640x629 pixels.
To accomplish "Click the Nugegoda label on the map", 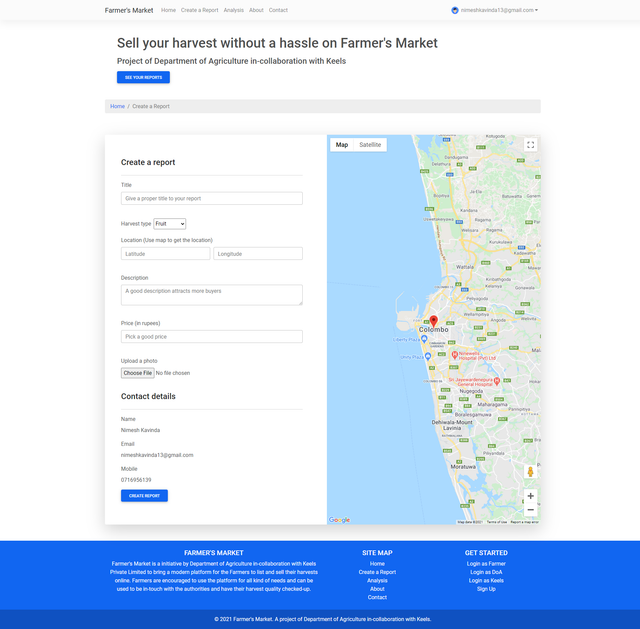I will [471, 391].
